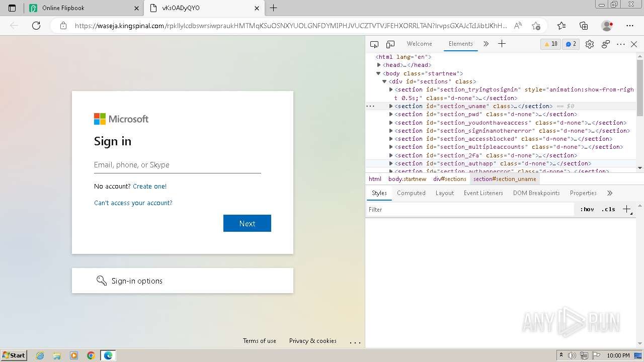This screenshot has height=362, width=644.
Task: Select div#sections in breadcrumb
Action: [450, 179]
